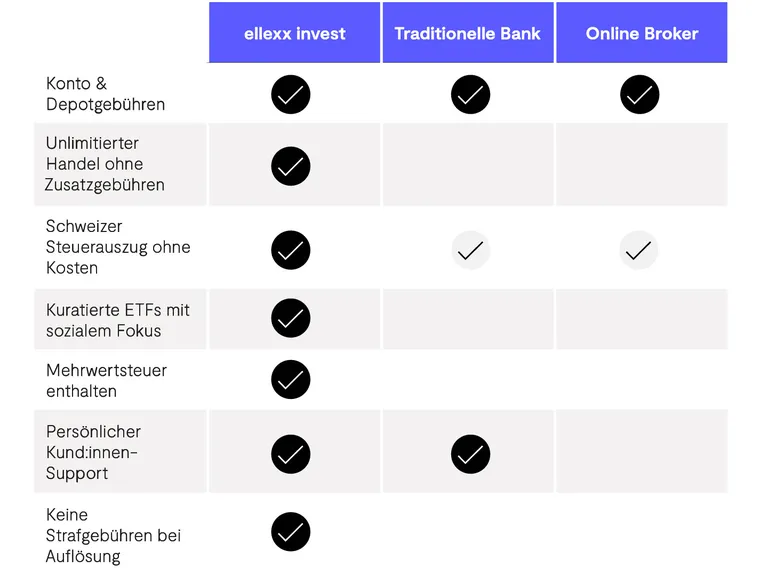Click ellexx checkmark for Mehrwertsteuer enthalten
Image resolution: width=768 pixels, height=576 pixels.
(x=290, y=380)
